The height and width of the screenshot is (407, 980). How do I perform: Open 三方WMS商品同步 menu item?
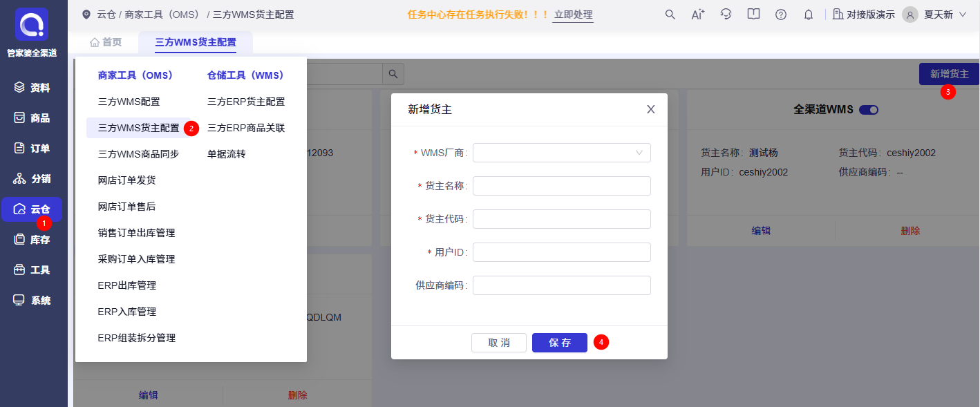(138, 154)
